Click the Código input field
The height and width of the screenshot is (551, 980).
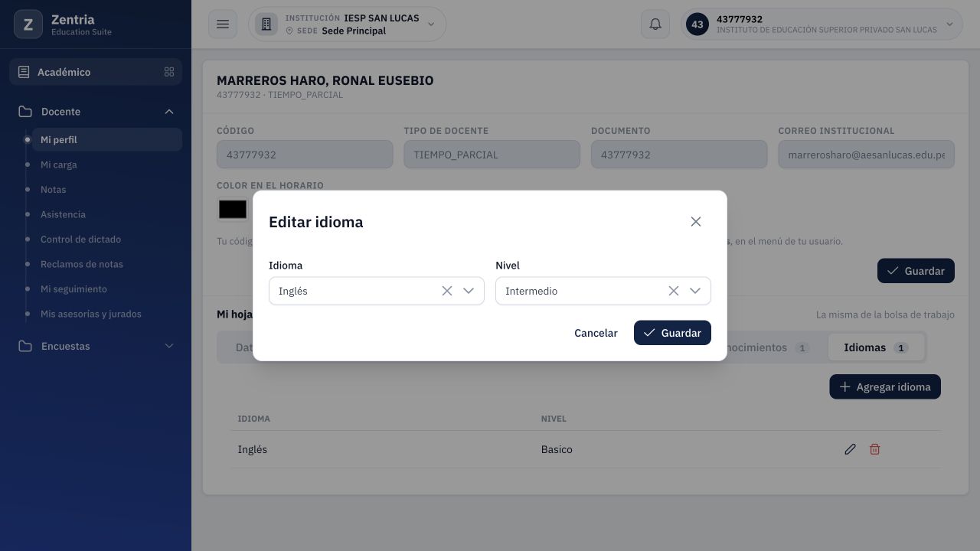tap(305, 155)
